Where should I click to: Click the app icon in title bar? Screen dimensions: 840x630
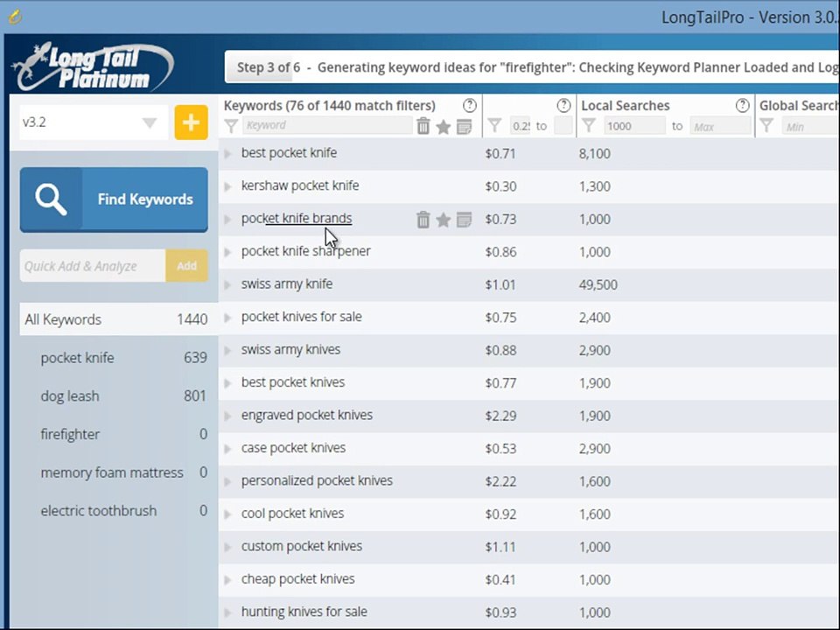tap(15, 17)
